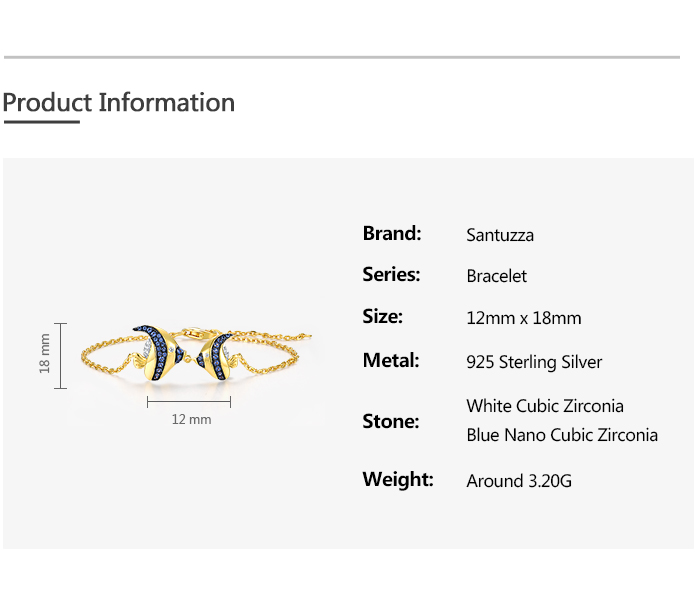
Task: Click the Weight label
Action: pos(398,479)
